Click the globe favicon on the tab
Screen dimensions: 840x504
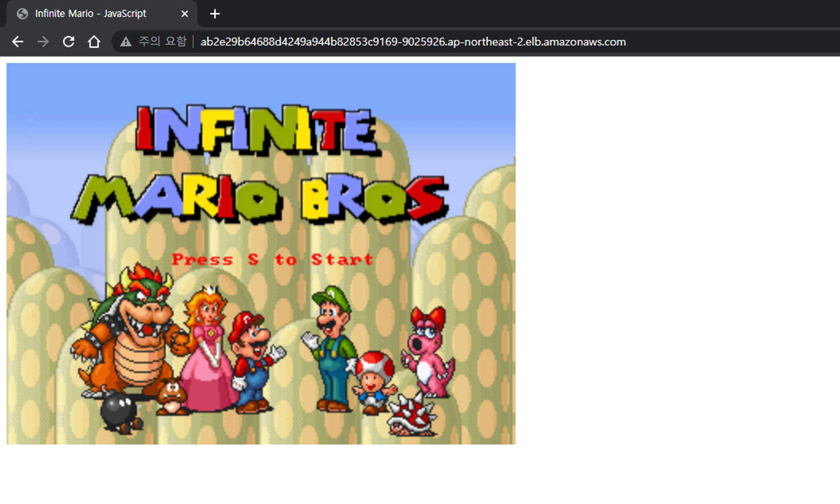pos(22,14)
